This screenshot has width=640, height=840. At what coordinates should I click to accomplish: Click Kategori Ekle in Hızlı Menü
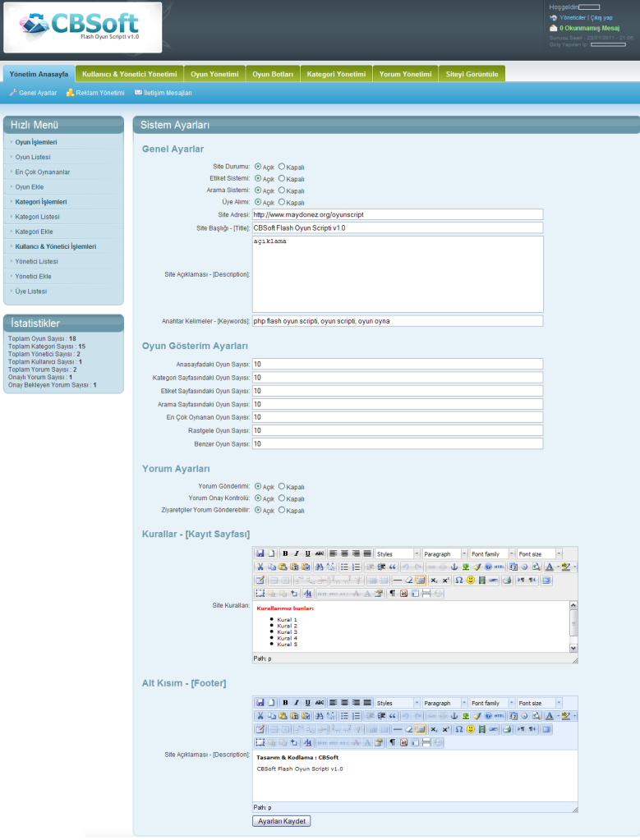[34, 232]
